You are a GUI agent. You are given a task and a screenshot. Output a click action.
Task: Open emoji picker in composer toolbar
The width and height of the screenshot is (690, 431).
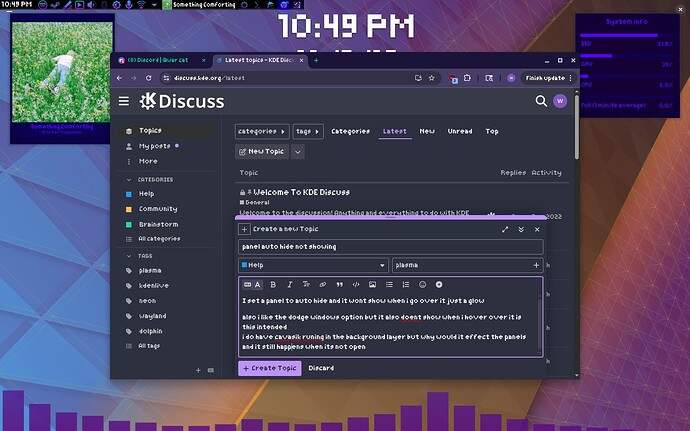(x=422, y=285)
